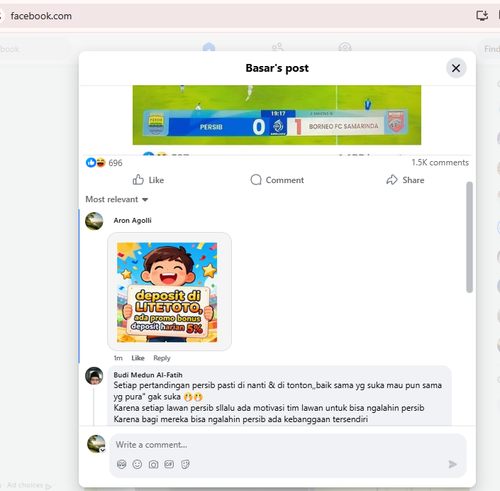Viewport: 500px width, 491px height.
Task: Open the Most relevant sort dropdown
Action: point(117,199)
